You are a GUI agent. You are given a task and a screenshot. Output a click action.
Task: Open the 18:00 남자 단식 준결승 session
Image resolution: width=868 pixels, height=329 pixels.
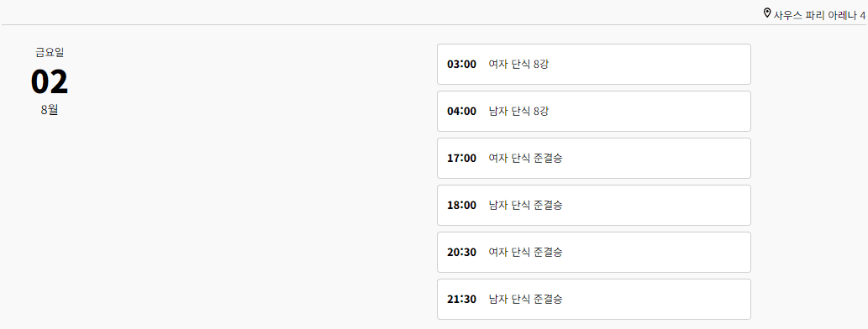[x=594, y=205]
